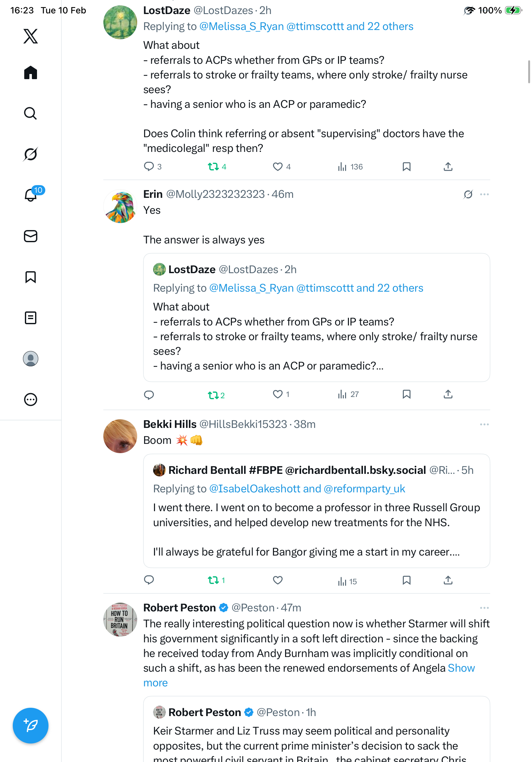Undo repost on LostDaze's reply
This screenshot has height=762, width=532.
tap(213, 167)
